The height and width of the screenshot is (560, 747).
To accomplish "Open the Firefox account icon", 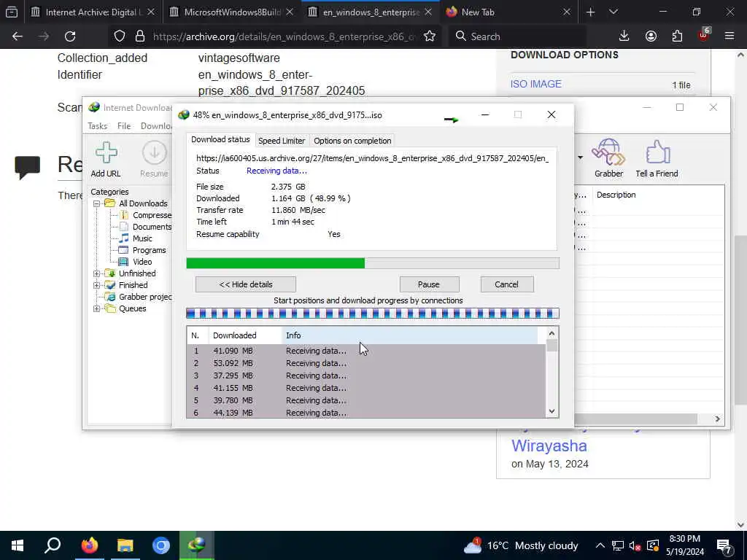I will pos(651,36).
